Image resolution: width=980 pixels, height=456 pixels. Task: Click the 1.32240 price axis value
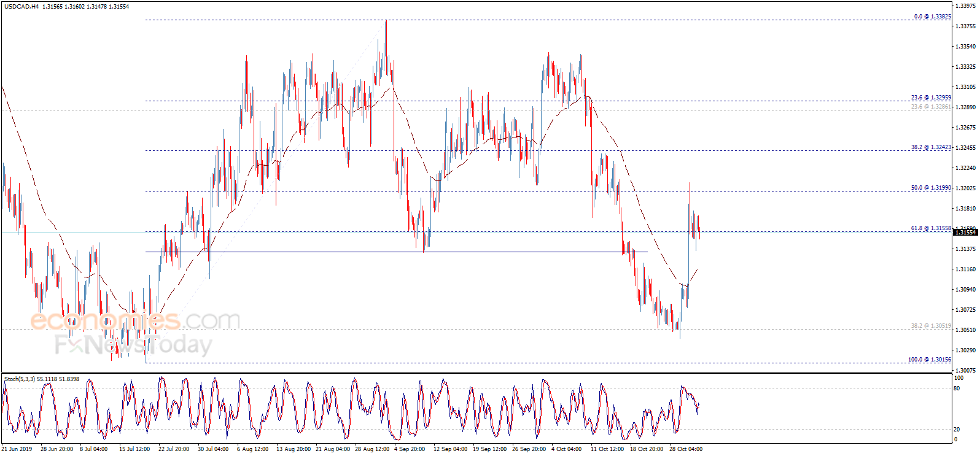tap(966, 168)
